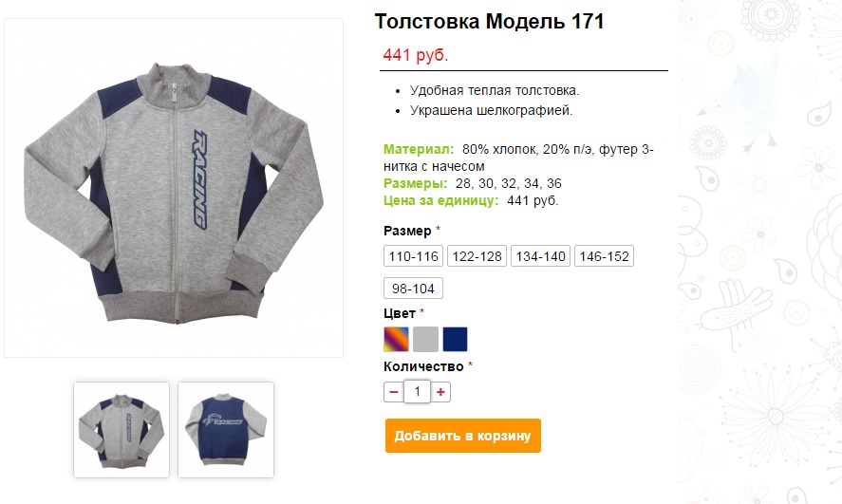Pick size 134-140
Image resolution: width=842 pixels, height=504 pixels.
click(x=540, y=256)
